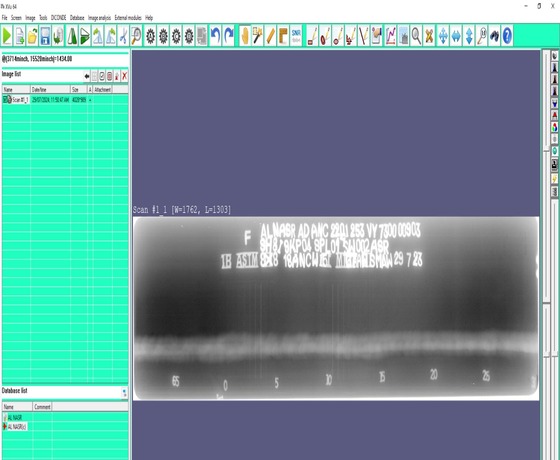Click the magnifier over document toolbar icon
This screenshot has width=560, height=460.
point(136,36)
